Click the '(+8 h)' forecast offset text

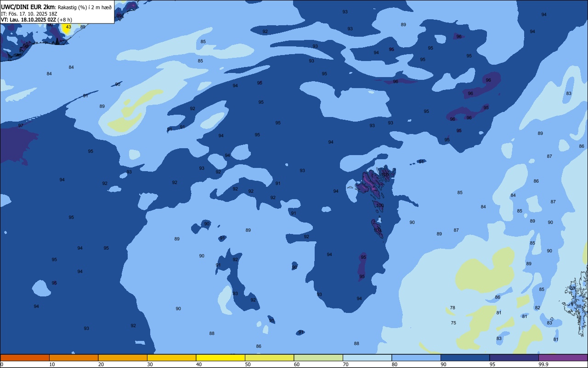coord(65,20)
